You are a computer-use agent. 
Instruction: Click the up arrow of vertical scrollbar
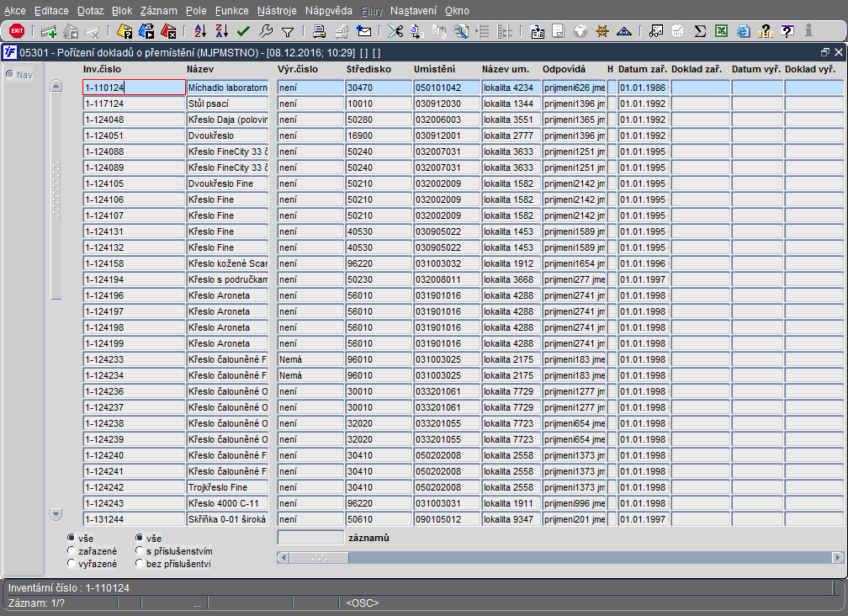click(x=56, y=86)
